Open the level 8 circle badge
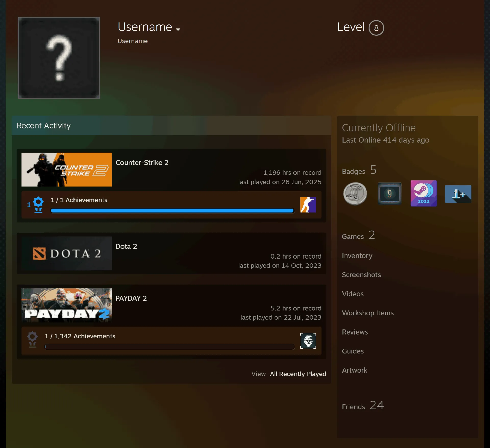This screenshot has height=448, width=490. [x=376, y=28]
